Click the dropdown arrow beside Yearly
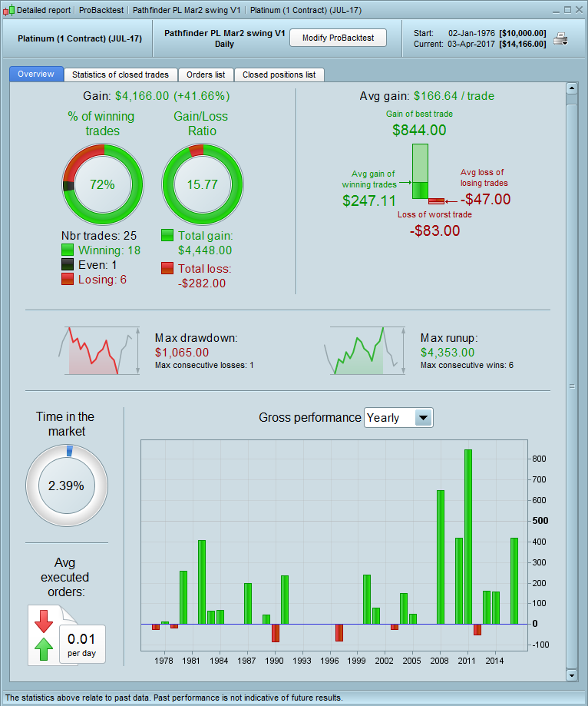588x706 pixels. click(423, 418)
